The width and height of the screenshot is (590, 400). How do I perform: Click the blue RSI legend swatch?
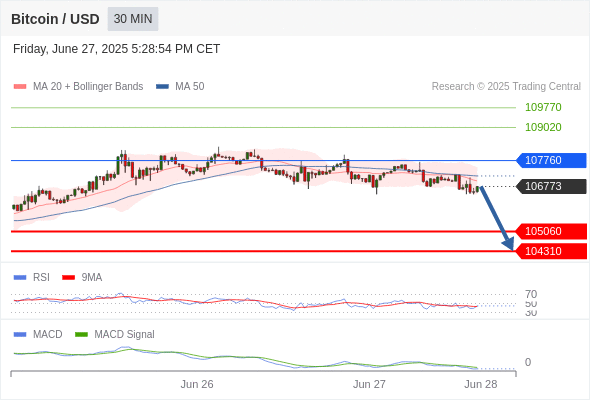pyautogui.click(x=20, y=278)
